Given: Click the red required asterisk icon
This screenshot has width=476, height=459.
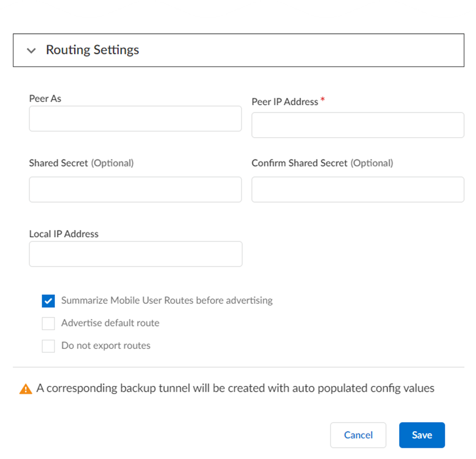Looking at the screenshot, I should 323,101.
